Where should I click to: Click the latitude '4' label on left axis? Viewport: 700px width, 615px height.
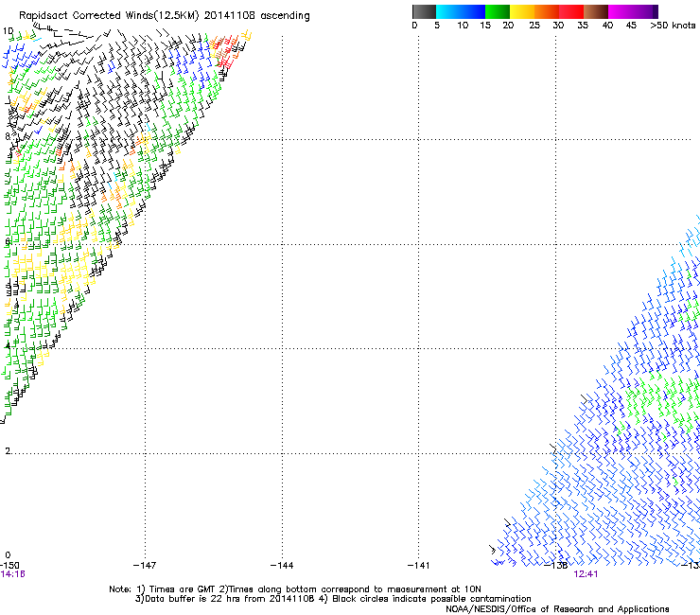click(8, 346)
